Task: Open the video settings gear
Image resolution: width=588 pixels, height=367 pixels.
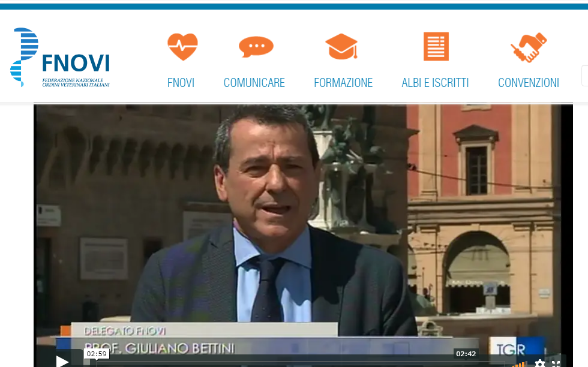Action: click(539, 363)
